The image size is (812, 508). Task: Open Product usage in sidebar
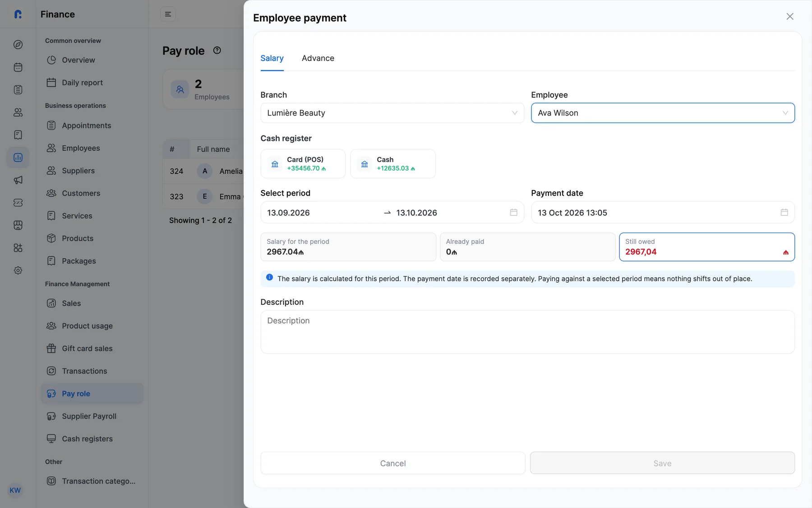click(92, 326)
